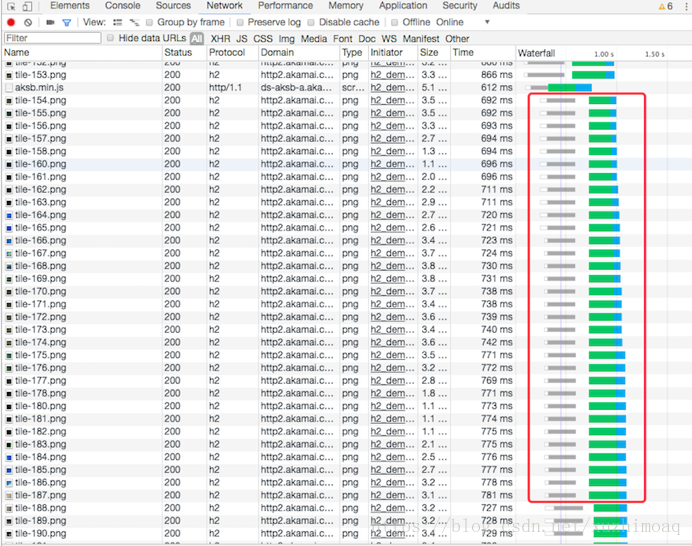This screenshot has height=546, width=692.
Task: Filter requests by Other
Action: click(x=457, y=39)
